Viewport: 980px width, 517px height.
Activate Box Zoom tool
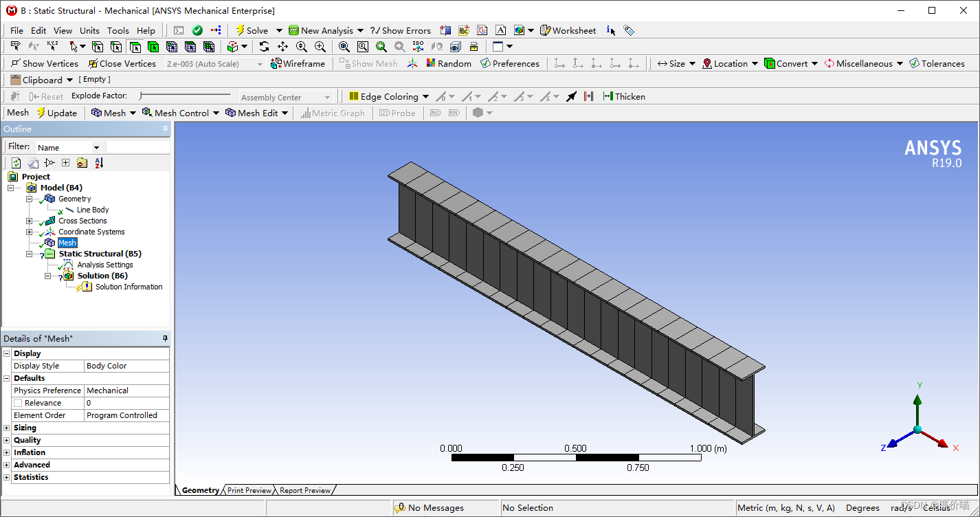point(320,47)
